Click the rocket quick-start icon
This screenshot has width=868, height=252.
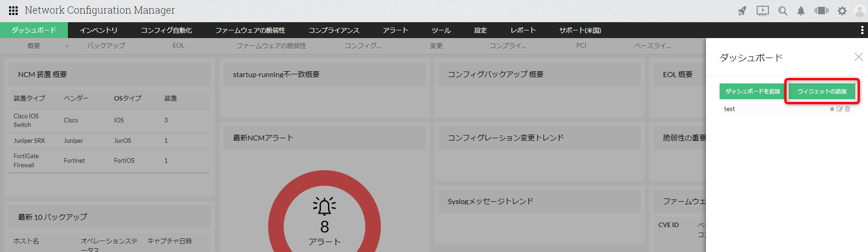(742, 11)
